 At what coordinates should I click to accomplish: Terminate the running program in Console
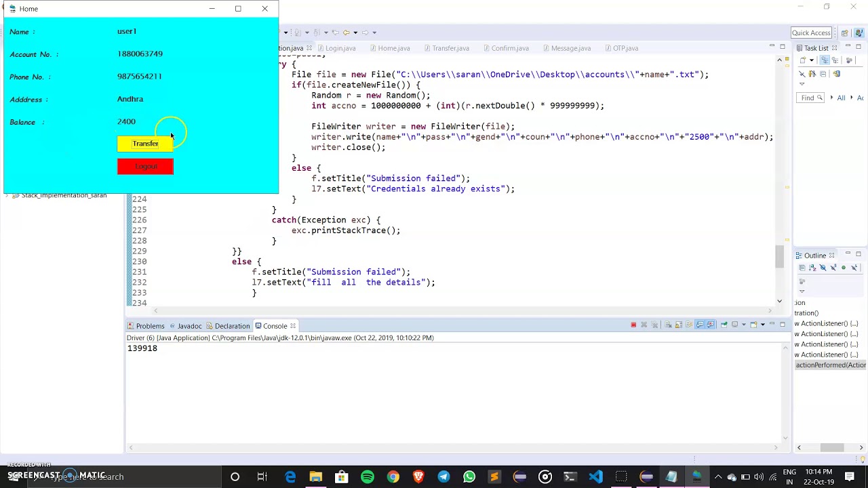click(633, 325)
